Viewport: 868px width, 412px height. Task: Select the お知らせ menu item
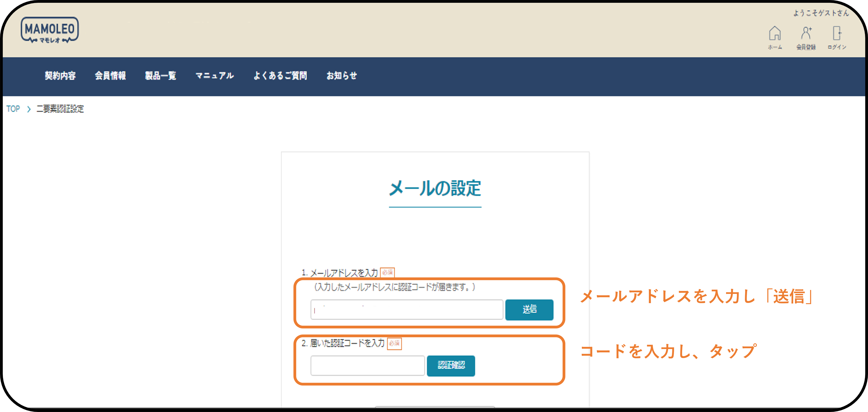(x=341, y=76)
